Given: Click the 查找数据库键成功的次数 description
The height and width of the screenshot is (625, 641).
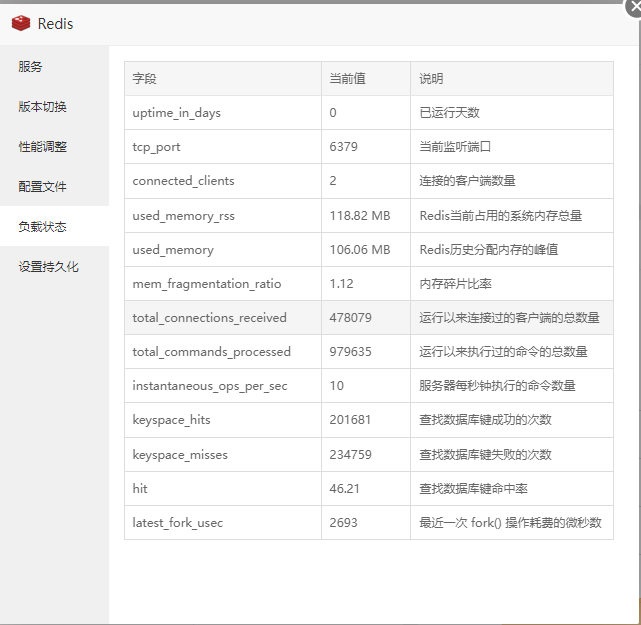Looking at the screenshot, I should (485, 420).
